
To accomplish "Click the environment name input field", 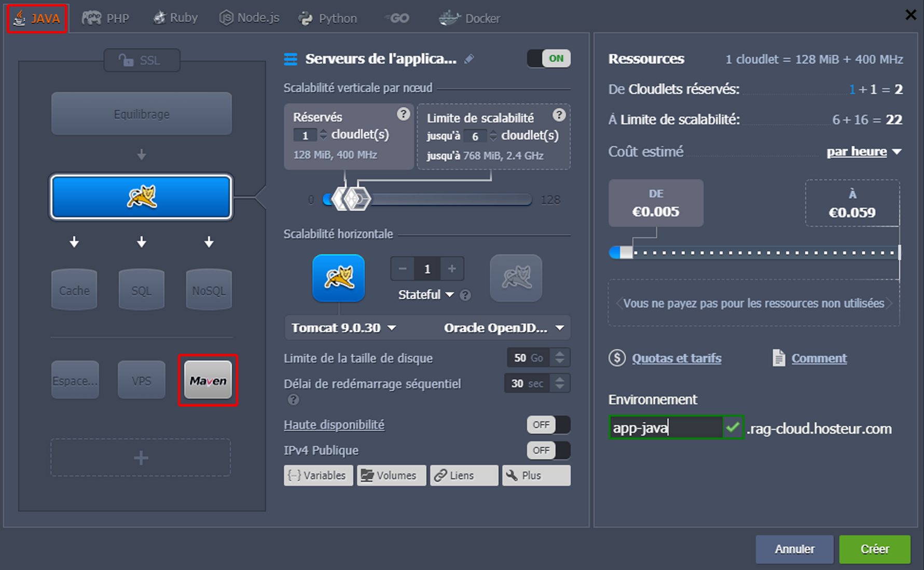I will point(666,428).
